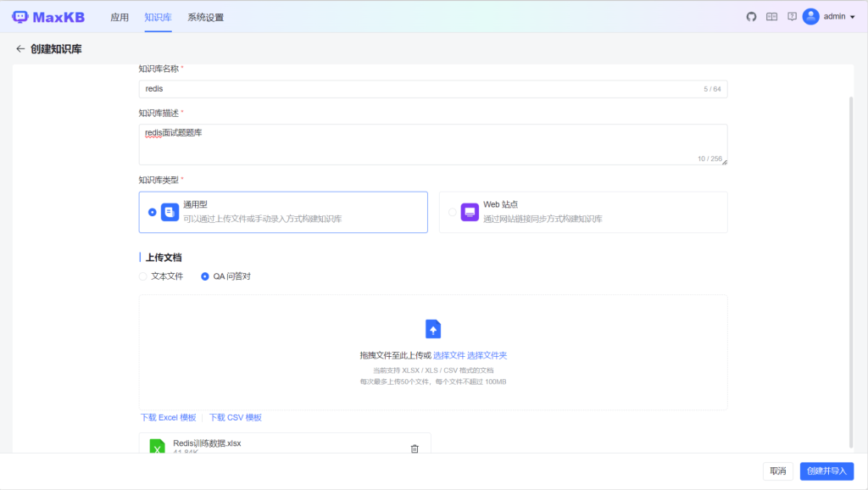Click the 创建并导入 button
The image size is (868, 490).
826,471
